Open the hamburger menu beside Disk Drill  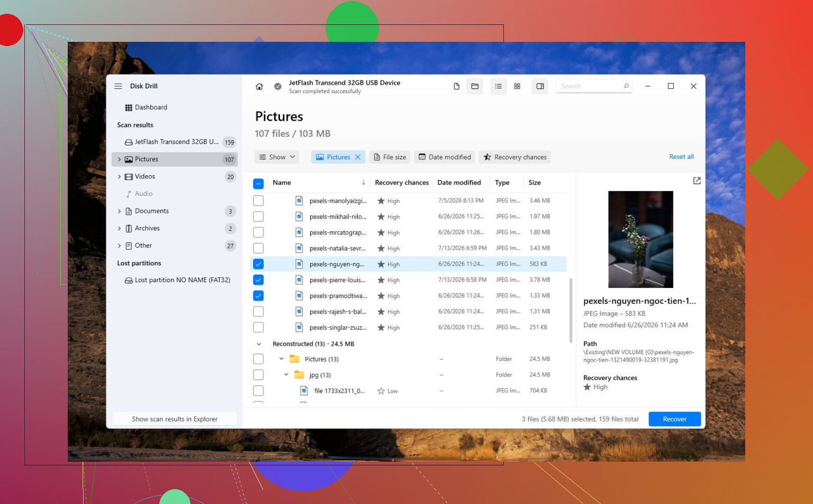[118, 86]
